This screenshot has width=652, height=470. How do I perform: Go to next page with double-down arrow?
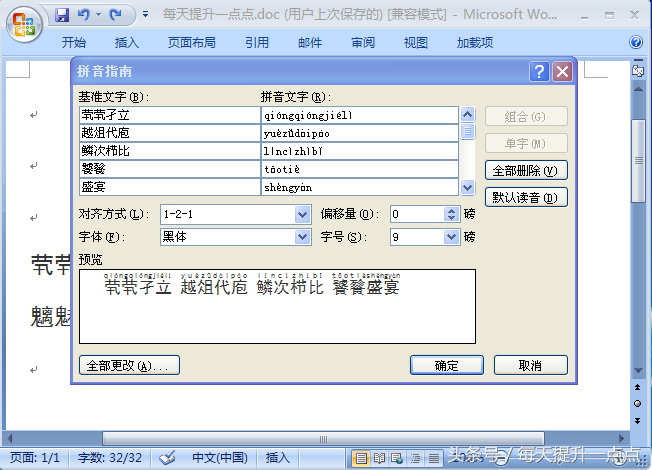(x=637, y=421)
